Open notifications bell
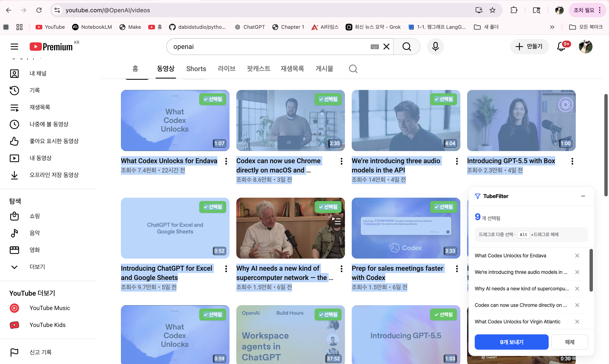The image size is (609, 364). [x=561, y=46]
